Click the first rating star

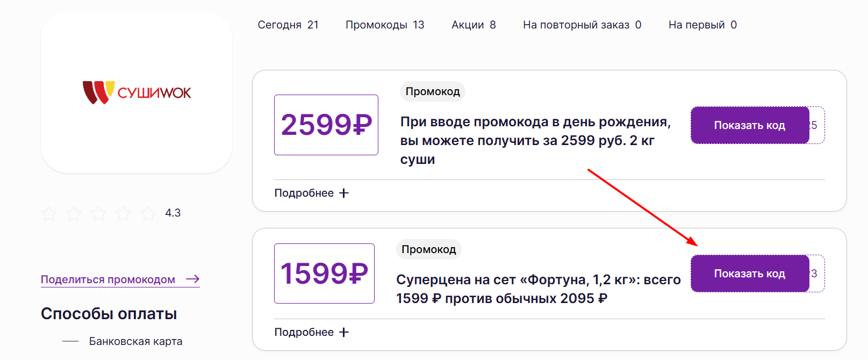click(49, 213)
